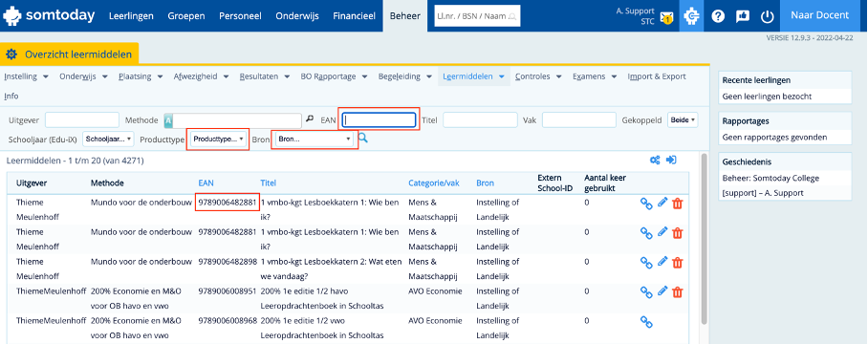868x344 pixels.
Task: Delete the row with EAN 9789006008951
Action: click(x=677, y=291)
